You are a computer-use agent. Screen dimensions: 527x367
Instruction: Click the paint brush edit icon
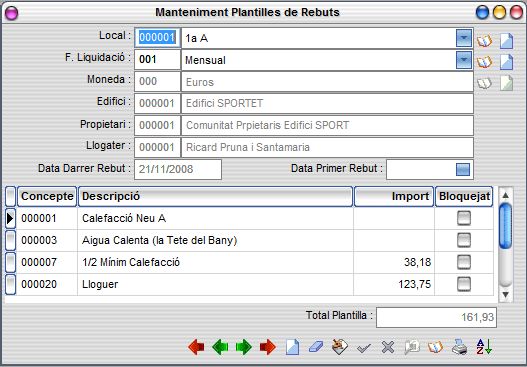[x=340, y=346]
